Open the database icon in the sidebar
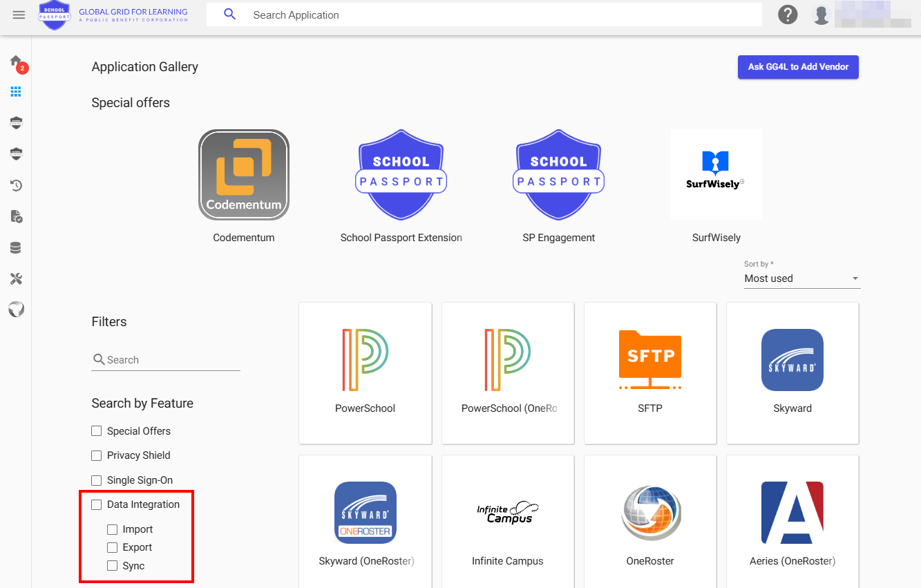Screen dimensions: 921x588 pos(15,247)
